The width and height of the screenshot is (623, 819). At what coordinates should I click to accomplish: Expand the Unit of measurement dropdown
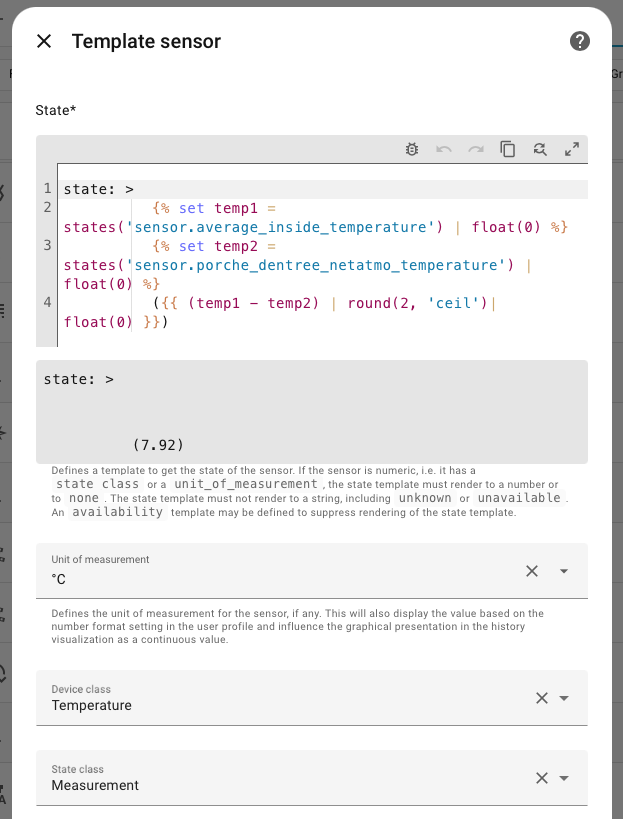click(564, 571)
